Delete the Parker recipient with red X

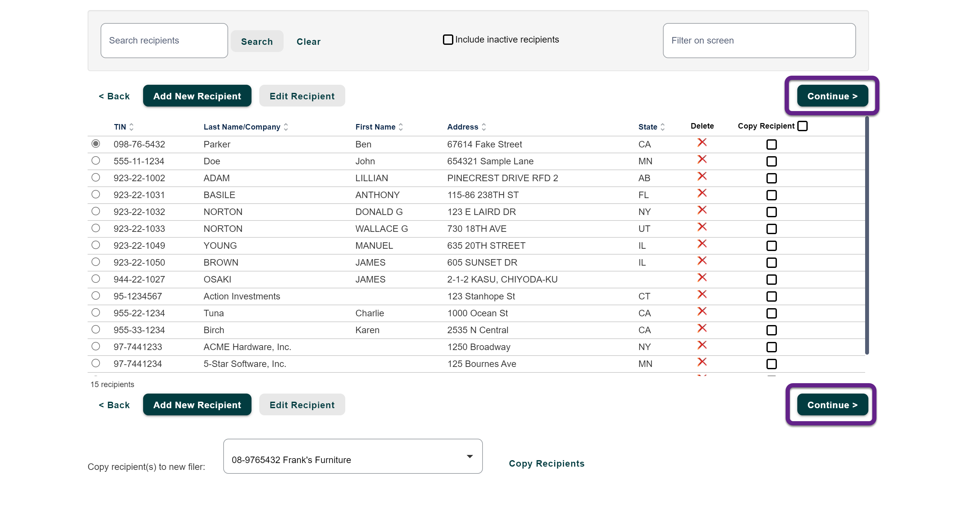(x=702, y=143)
